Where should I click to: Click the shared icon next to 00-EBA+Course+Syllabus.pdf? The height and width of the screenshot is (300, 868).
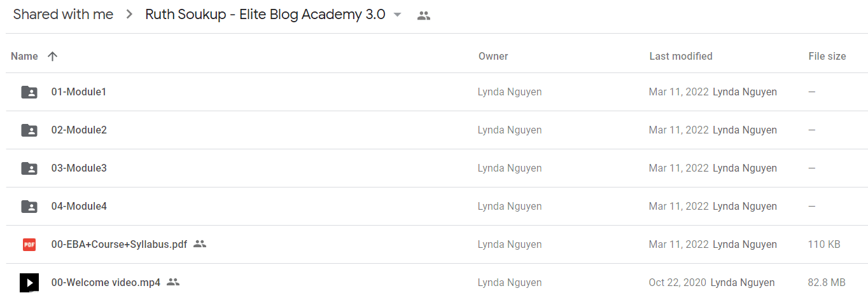[x=200, y=244]
